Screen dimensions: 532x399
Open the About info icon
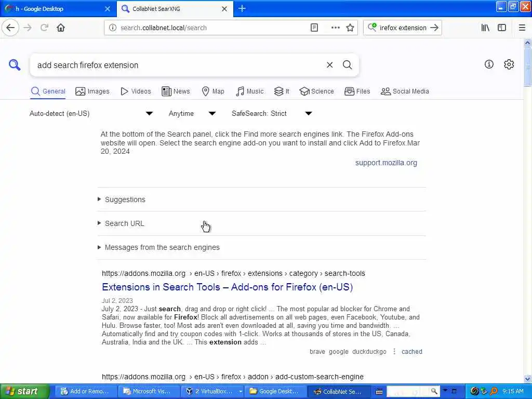tap(488, 64)
